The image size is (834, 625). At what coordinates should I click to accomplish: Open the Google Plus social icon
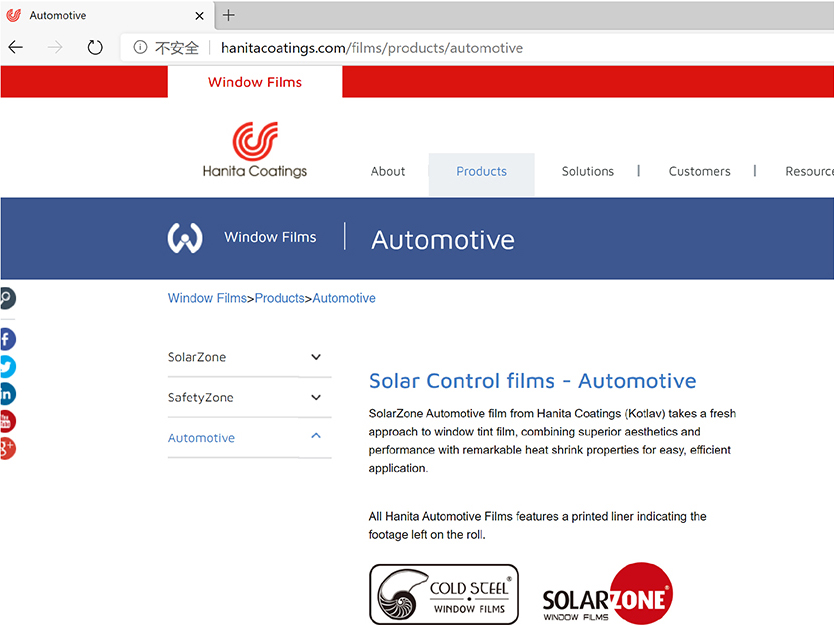tap(7, 449)
